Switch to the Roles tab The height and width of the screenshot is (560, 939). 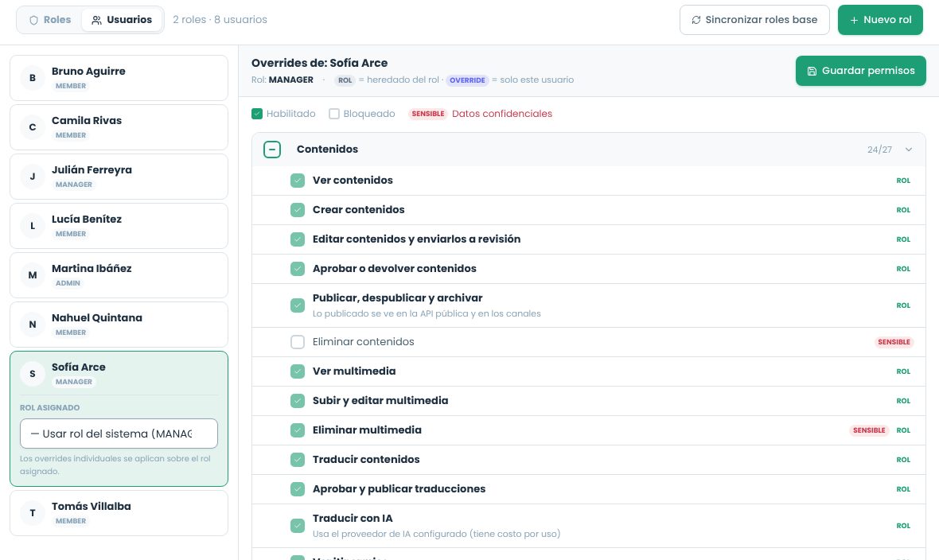[50, 20]
